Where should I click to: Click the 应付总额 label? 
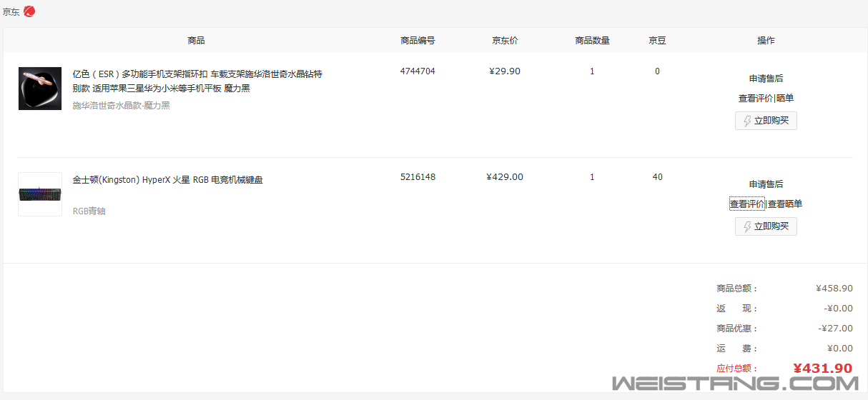[x=737, y=369]
